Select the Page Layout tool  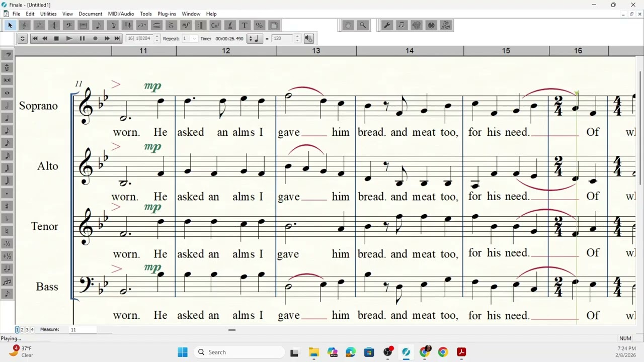pyautogui.click(x=274, y=25)
